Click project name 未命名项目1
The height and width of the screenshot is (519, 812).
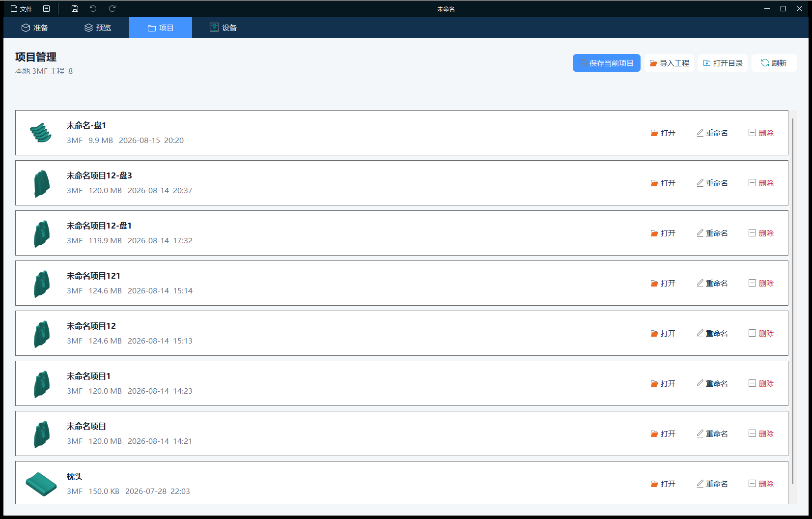[x=88, y=376]
